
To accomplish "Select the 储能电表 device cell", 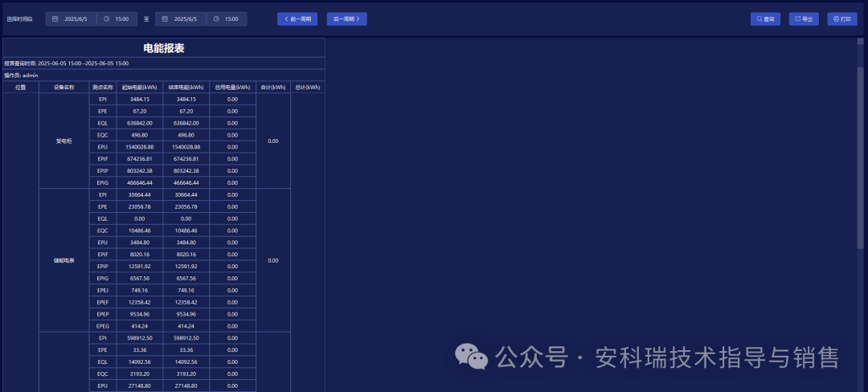I will 64,260.
